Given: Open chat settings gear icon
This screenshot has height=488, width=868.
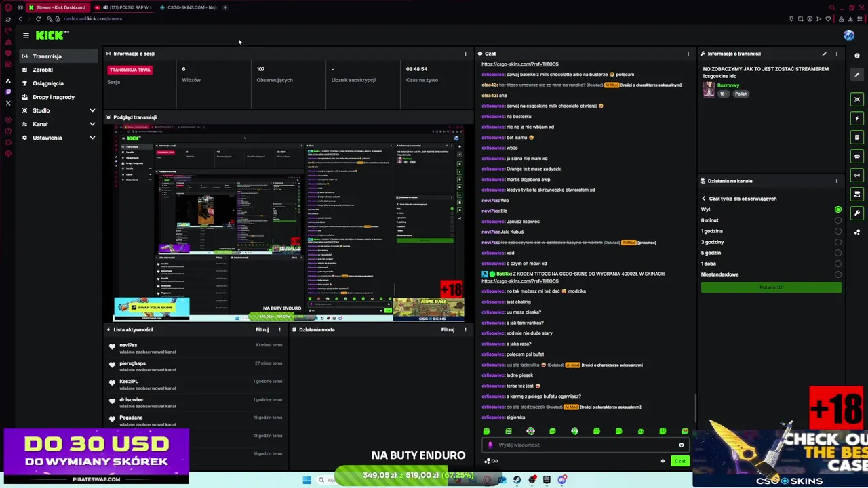Looking at the screenshot, I should click(663, 461).
